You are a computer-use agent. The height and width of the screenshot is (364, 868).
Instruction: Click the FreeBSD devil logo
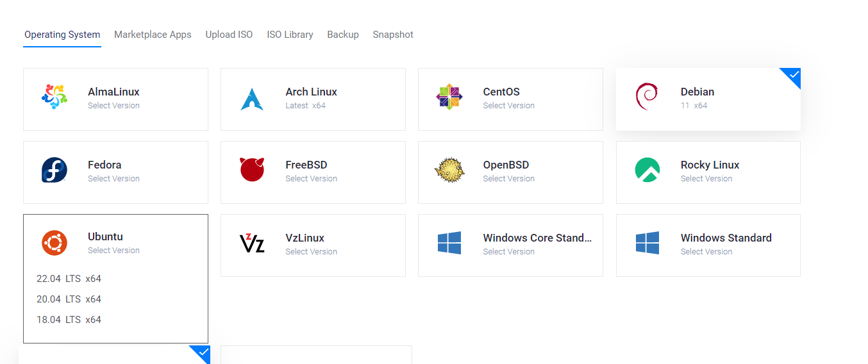pos(252,169)
